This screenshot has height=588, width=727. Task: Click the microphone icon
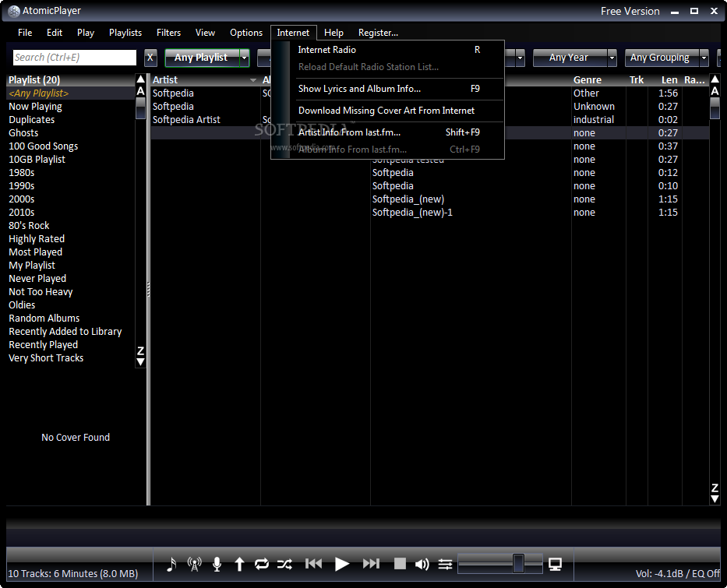pos(217,564)
